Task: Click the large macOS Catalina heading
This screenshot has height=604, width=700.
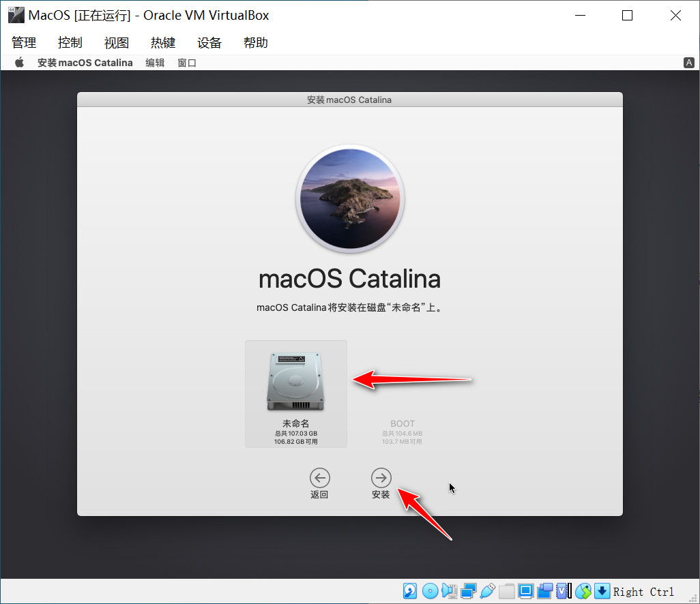Action: point(349,279)
